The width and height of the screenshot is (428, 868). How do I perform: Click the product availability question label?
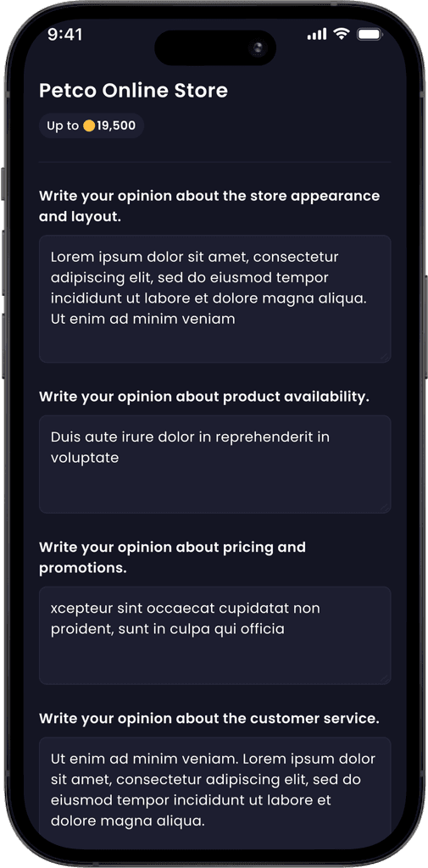203,397
